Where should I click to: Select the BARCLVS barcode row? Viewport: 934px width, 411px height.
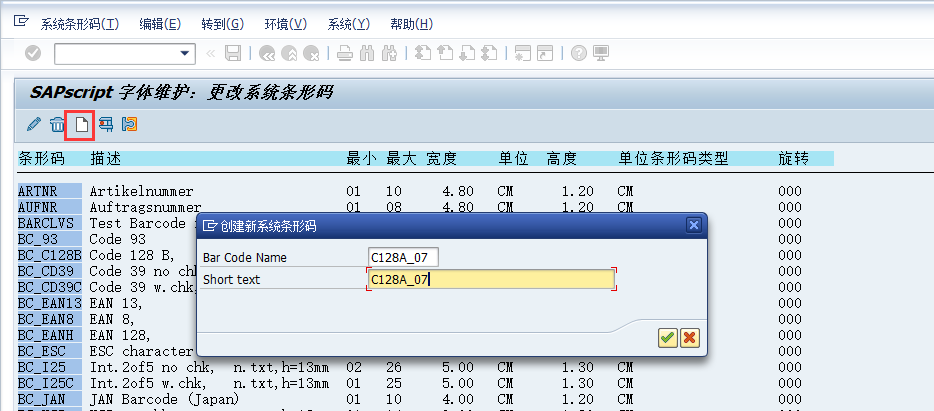tap(49, 223)
